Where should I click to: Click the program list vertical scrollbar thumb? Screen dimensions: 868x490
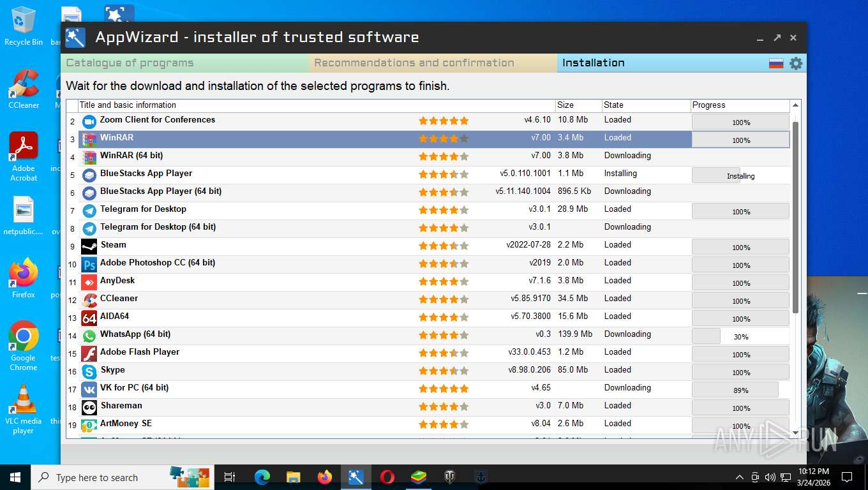(795, 217)
